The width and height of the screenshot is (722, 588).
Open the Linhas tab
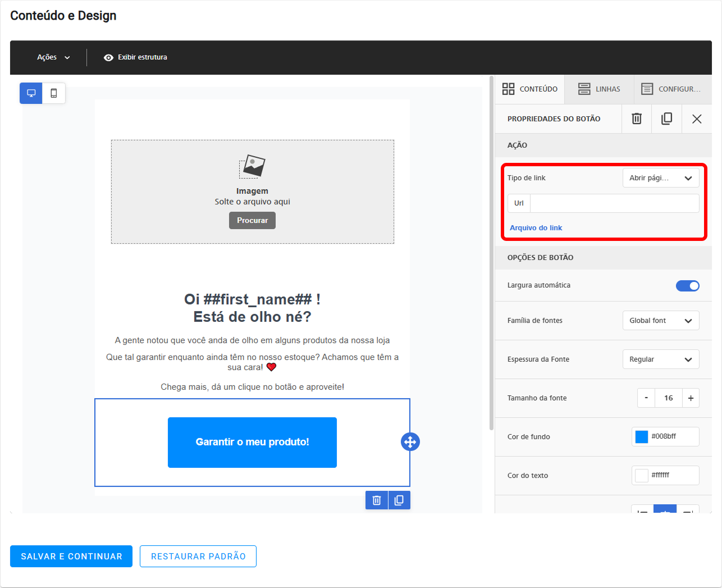[599, 89]
